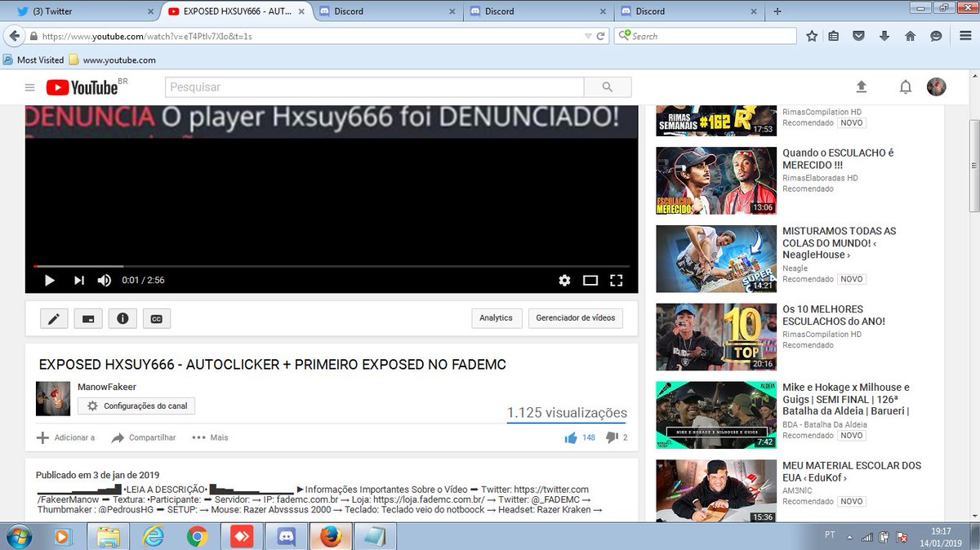Open the MEU MATERIAL ESCOLAR DOS EUA video
The width and height of the screenshot is (980, 550).
716,490
